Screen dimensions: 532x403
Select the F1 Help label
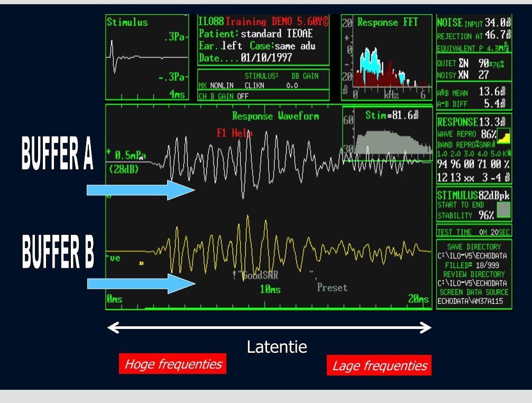click(234, 133)
